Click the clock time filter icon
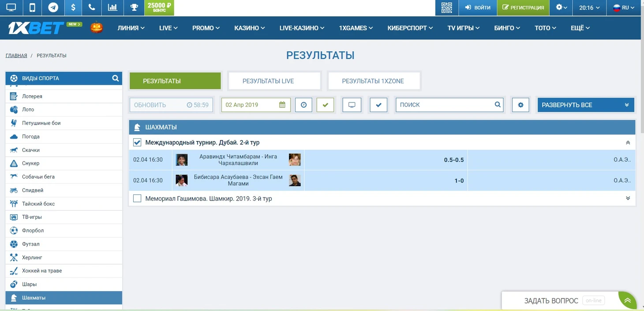 [x=303, y=105]
